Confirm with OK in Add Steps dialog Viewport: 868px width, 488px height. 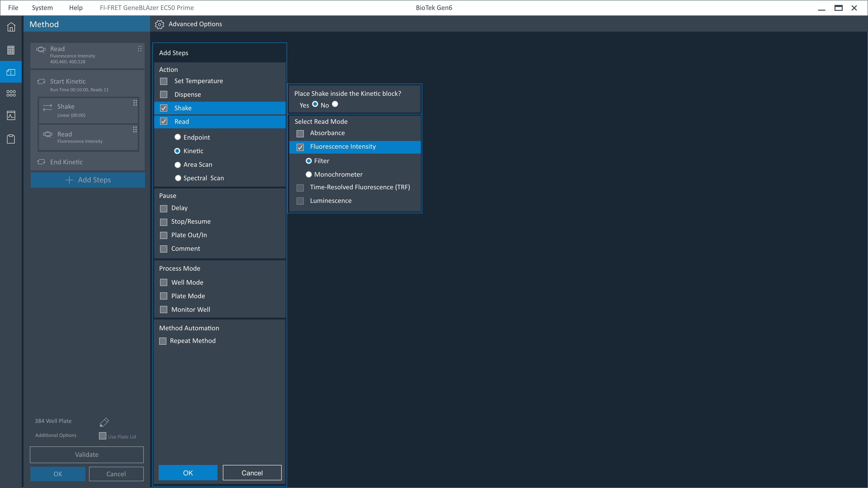click(188, 473)
